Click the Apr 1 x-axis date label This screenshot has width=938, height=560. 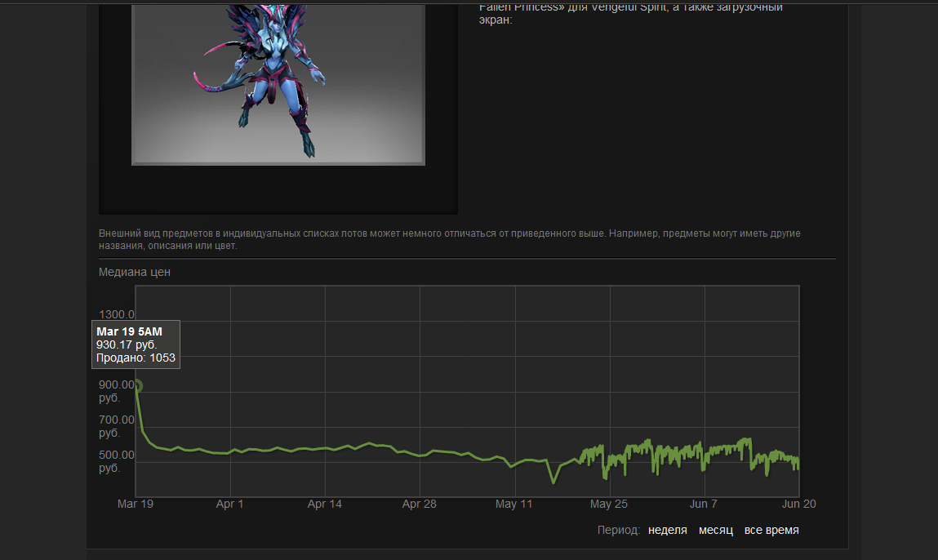pos(229,504)
